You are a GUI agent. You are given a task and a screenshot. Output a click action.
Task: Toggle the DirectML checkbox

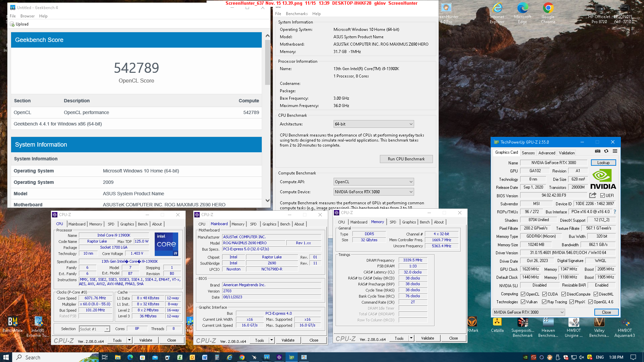click(596, 294)
